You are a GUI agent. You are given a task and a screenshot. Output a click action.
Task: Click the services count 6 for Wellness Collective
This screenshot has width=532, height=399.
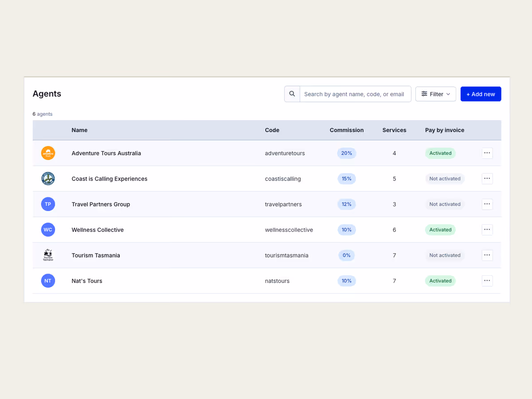click(x=394, y=230)
